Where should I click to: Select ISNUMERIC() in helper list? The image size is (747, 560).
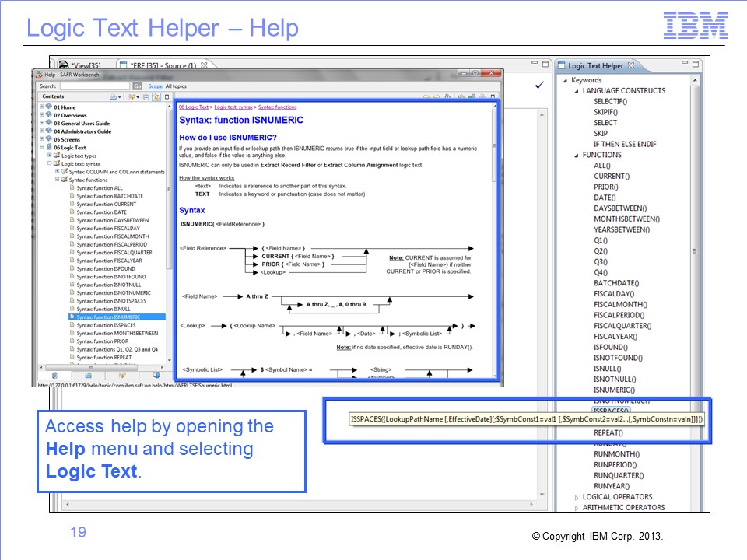pyautogui.click(x=614, y=390)
